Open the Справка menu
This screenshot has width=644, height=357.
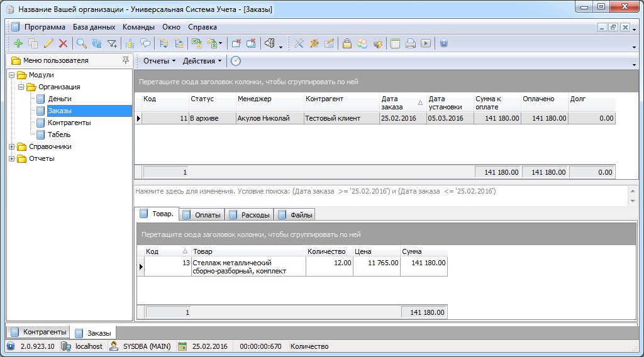203,27
